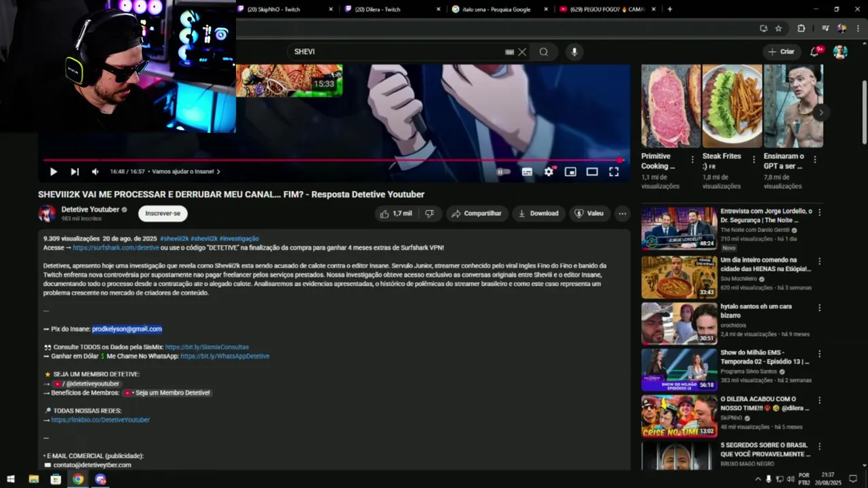The image size is (868, 488).
Task: Open the #sheviii2k hashtag
Action: tap(174, 239)
